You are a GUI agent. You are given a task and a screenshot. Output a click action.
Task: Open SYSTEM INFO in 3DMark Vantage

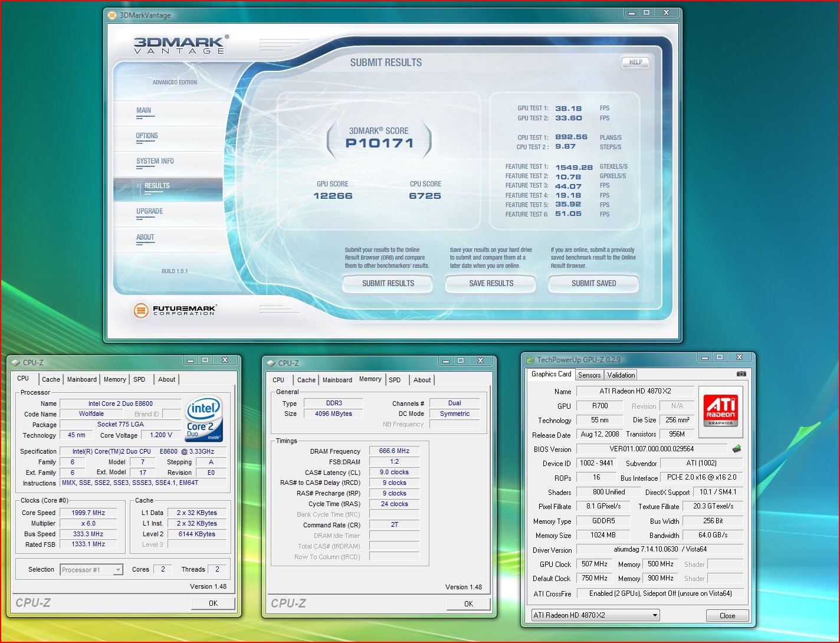155,161
